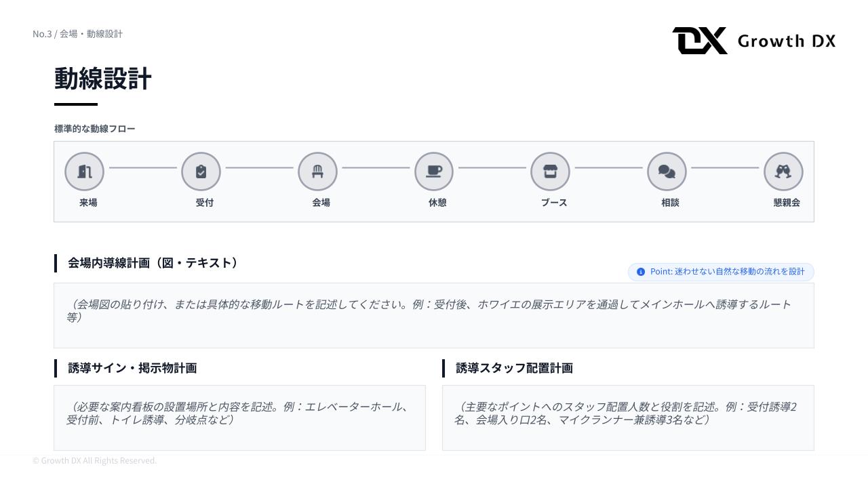Click the 誘導サイン・掲示物計画 section heading

coord(132,368)
